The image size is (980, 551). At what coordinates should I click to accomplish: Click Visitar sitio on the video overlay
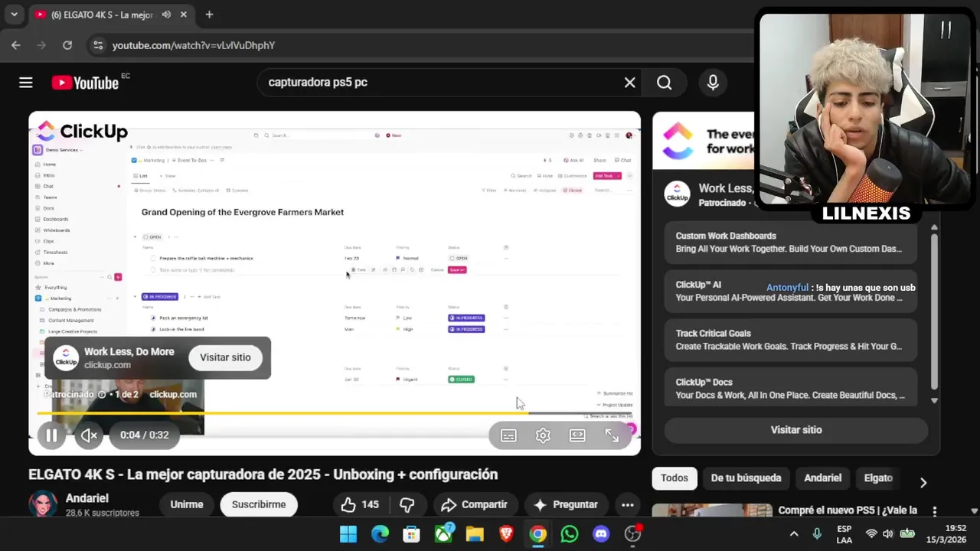coord(225,357)
